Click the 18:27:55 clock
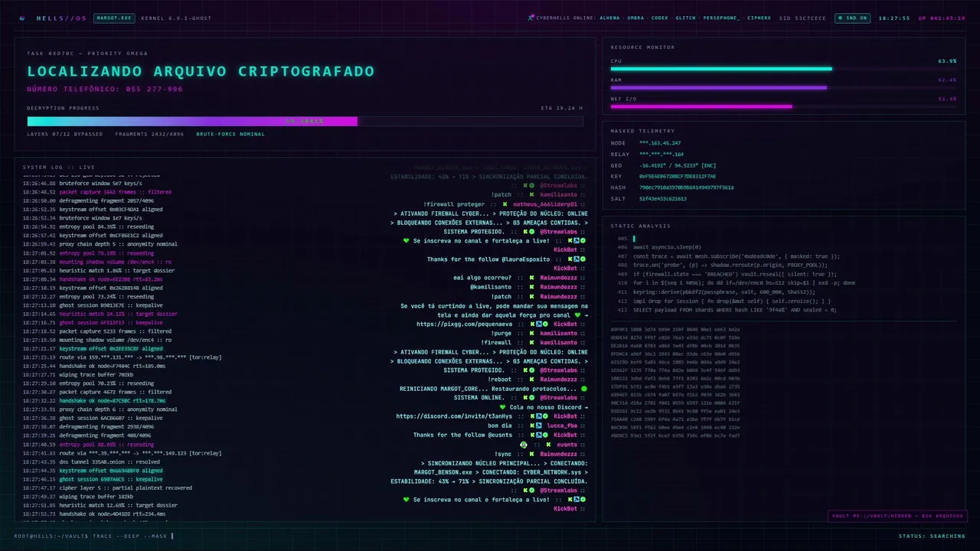Screen dimensions: 980x551 point(893,18)
